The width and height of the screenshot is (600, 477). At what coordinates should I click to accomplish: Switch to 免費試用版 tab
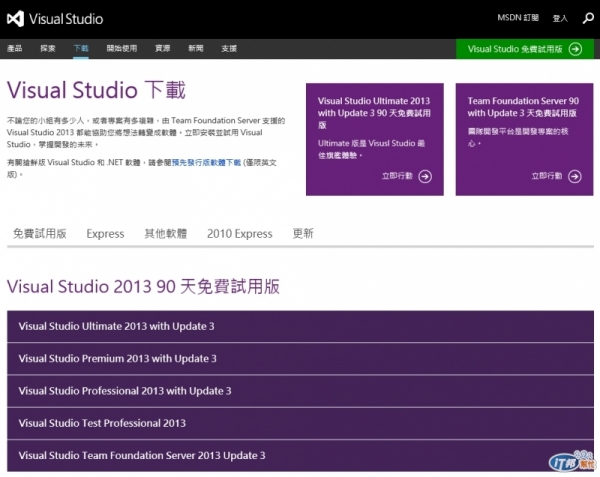[x=40, y=233]
